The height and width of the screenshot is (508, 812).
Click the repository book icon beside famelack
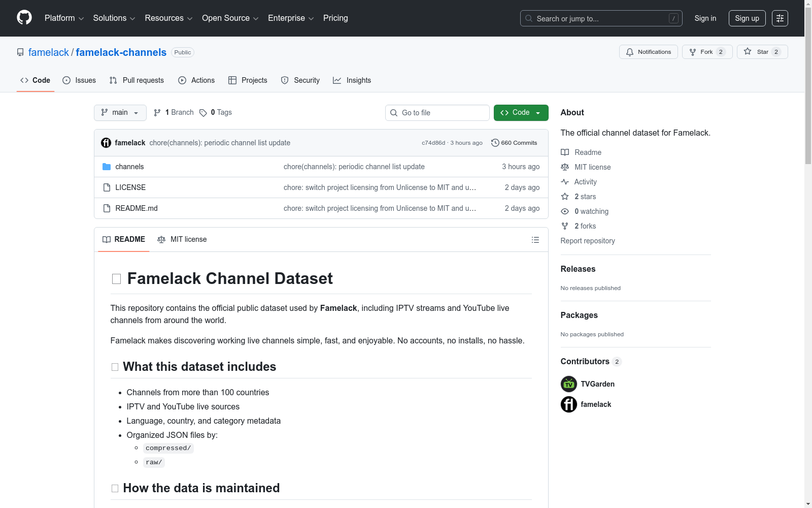click(20, 52)
